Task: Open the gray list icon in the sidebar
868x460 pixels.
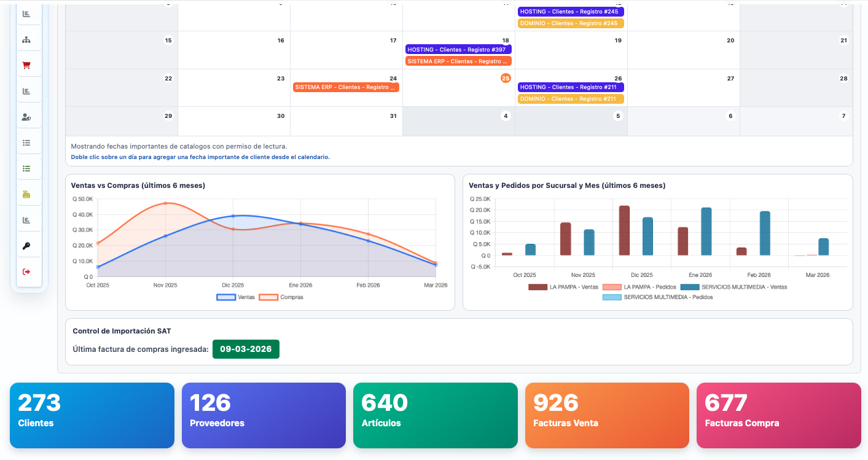Action: (x=27, y=141)
